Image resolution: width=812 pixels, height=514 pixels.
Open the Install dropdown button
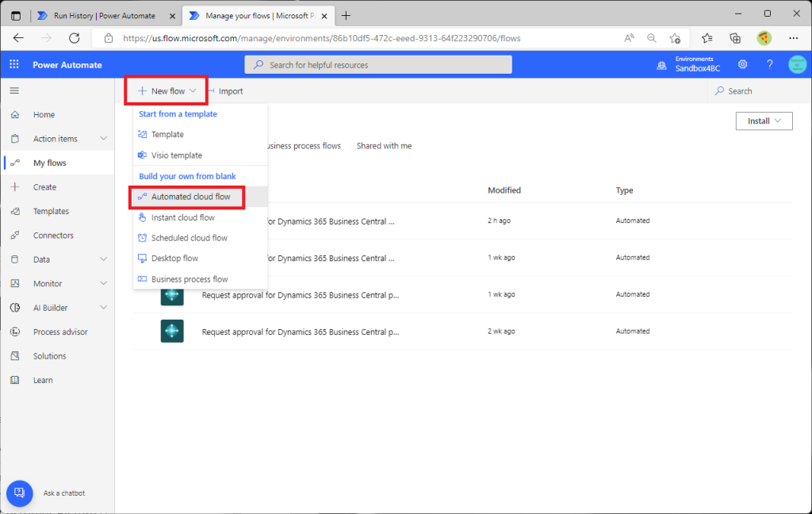coord(764,121)
